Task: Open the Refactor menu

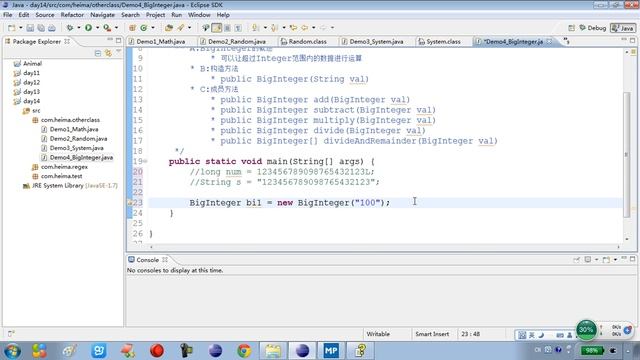Action: 72,15
